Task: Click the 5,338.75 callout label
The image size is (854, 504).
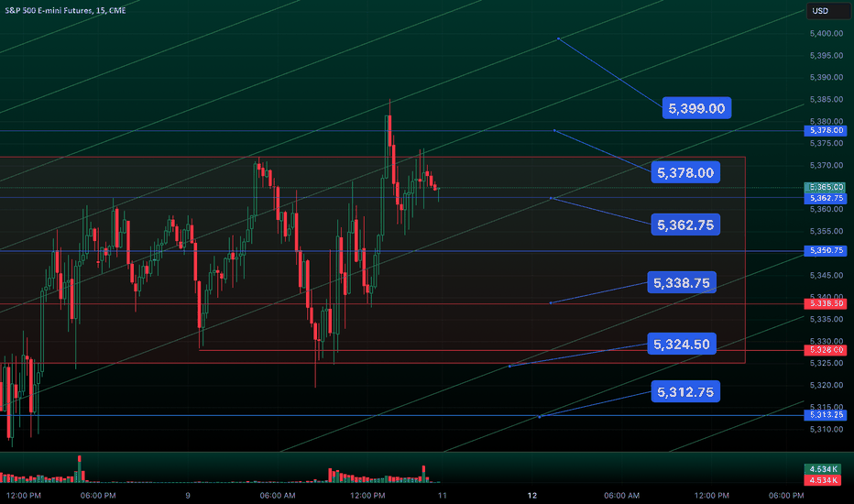Action: pos(682,283)
